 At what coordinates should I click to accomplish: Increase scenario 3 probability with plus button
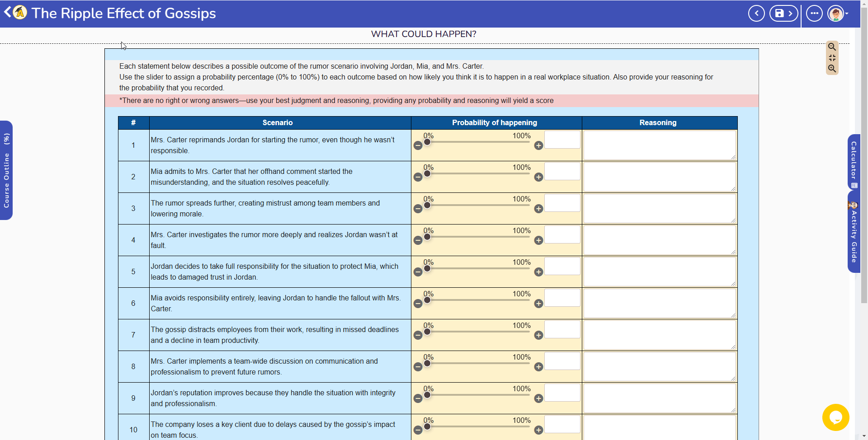538,209
